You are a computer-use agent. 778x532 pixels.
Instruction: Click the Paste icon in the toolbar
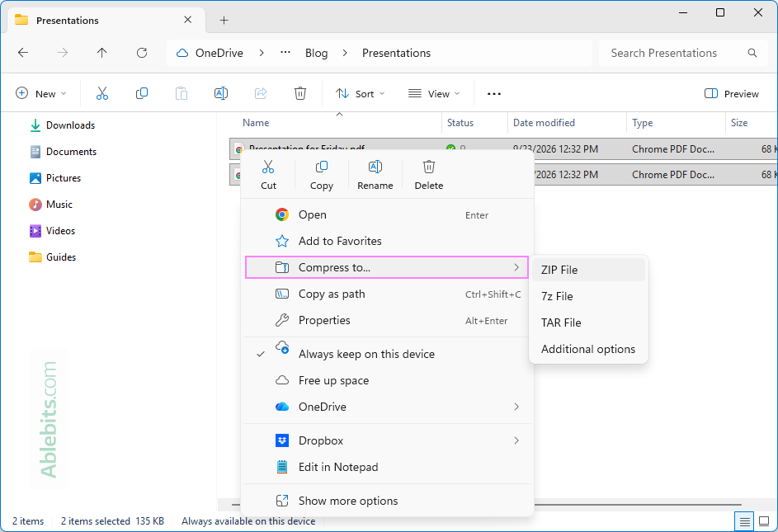182,93
